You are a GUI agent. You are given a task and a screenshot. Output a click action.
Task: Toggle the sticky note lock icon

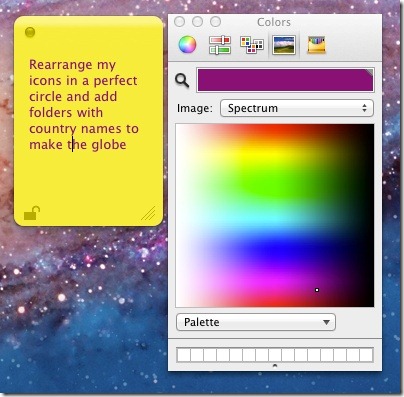coord(32,213)
